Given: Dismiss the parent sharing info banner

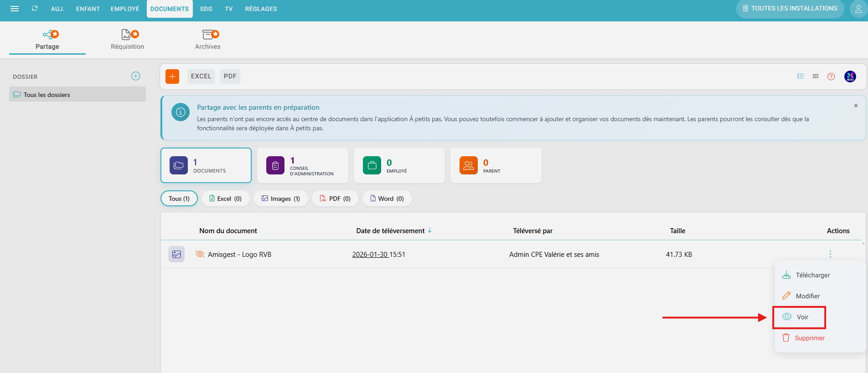Looking at the screenshot, I should point(856,106).
